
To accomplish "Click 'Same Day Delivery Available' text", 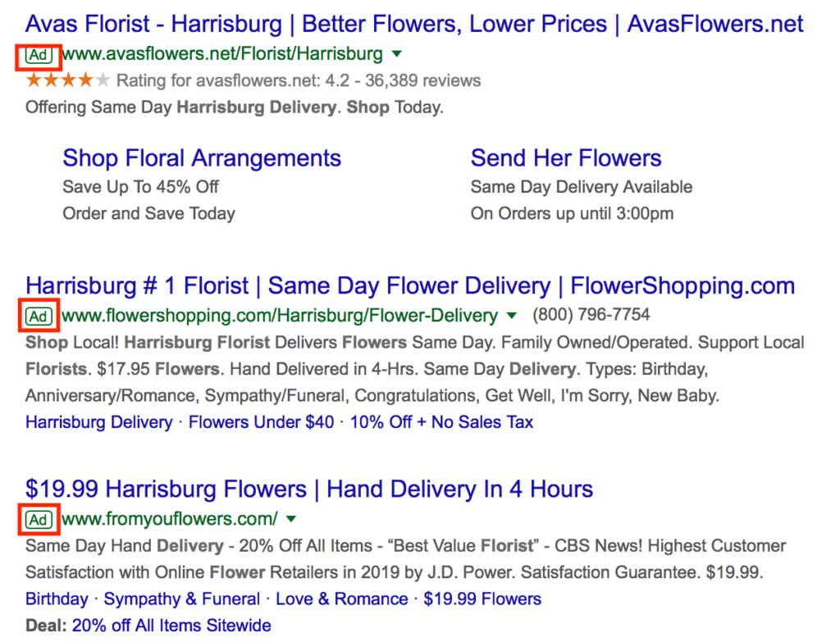I will [x=582, y=187].
